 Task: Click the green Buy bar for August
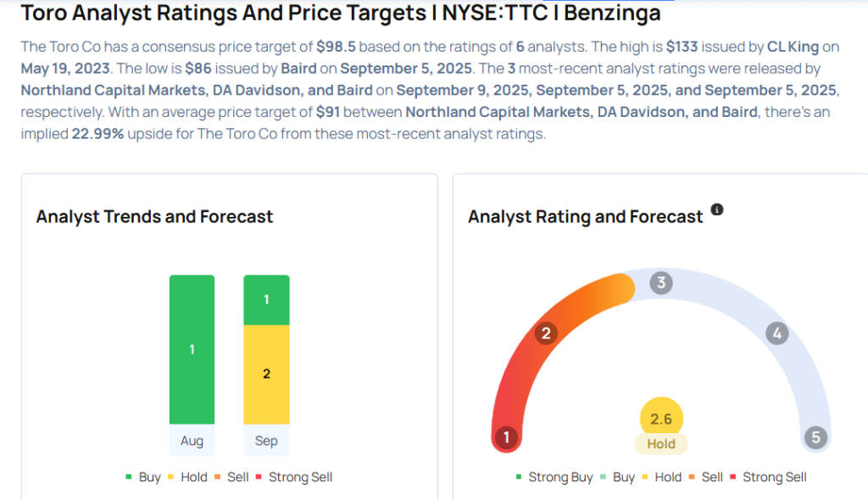[x=192, y=349]
